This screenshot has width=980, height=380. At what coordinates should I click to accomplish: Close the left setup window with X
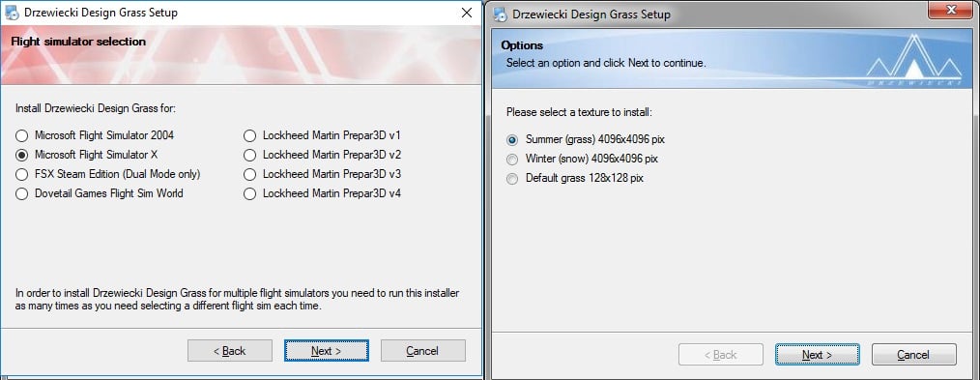coord(466,13)
